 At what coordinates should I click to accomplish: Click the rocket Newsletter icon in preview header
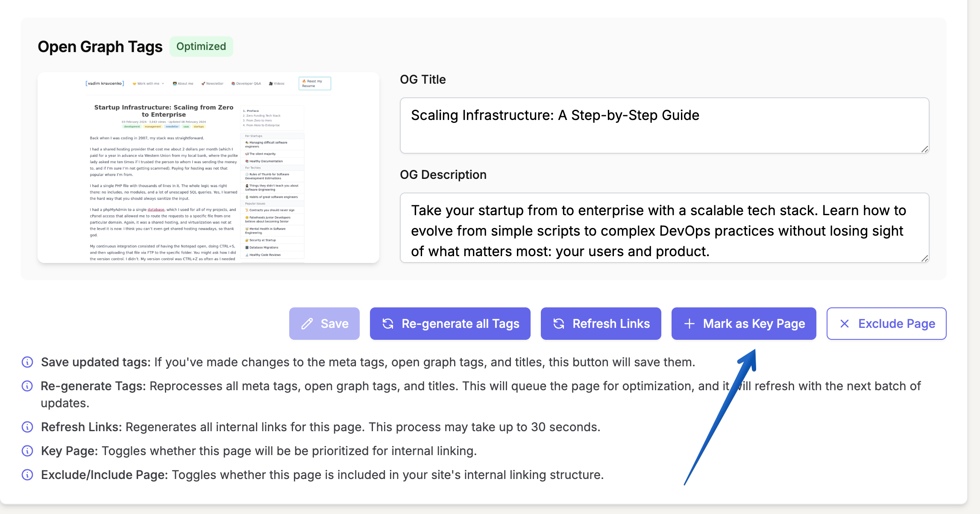coord(203,83)
